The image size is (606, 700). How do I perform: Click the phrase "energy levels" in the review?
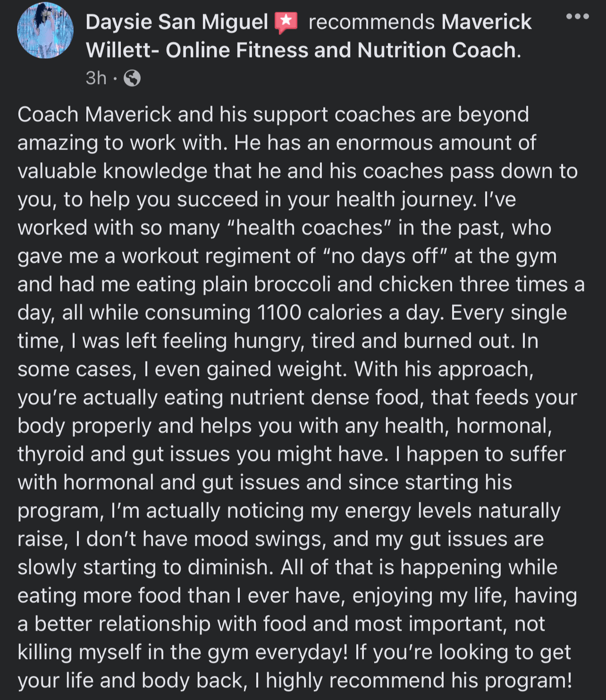pyautogui.click(x=408, y=511)
